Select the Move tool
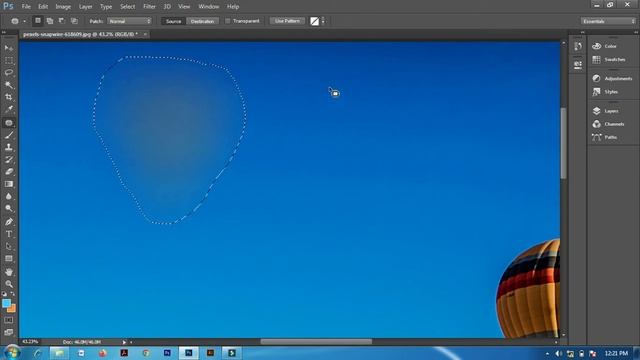This screenshot has height=360, width=640. (x=9, y=48)
